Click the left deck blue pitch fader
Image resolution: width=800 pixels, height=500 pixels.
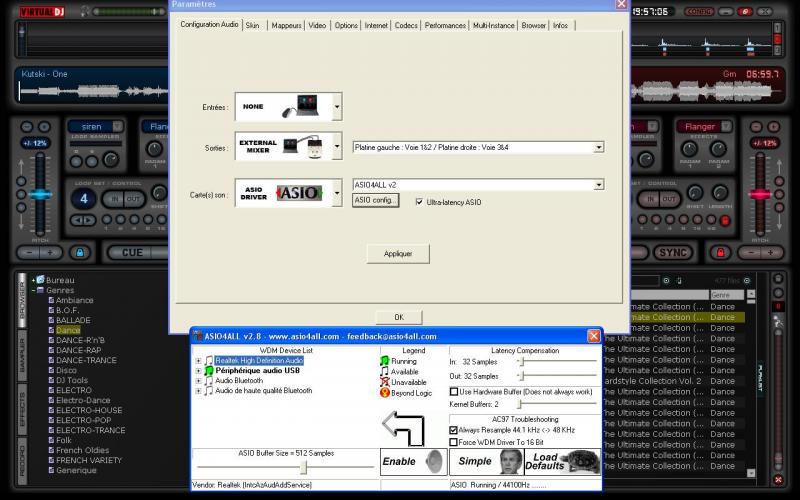coord(40,194)
